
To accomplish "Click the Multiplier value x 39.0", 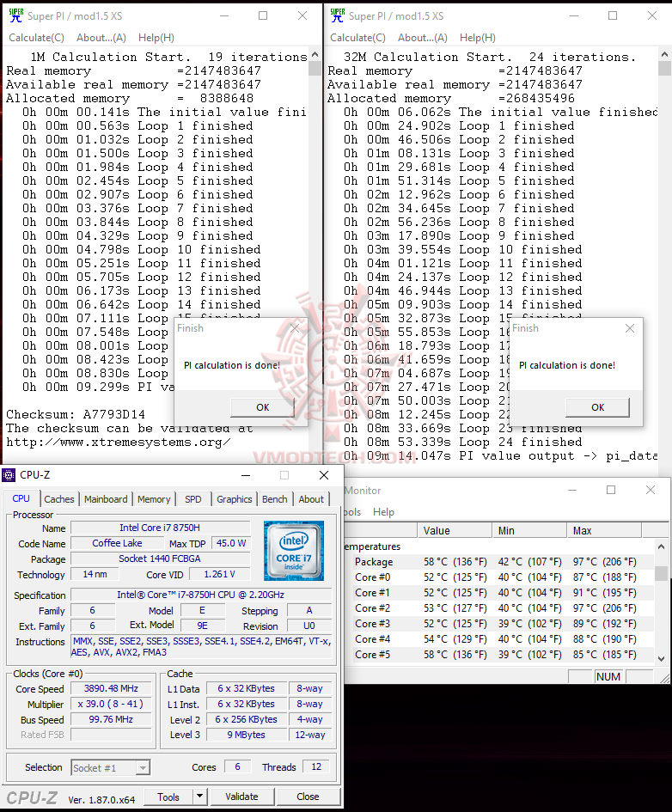I will tap(111, 705).
